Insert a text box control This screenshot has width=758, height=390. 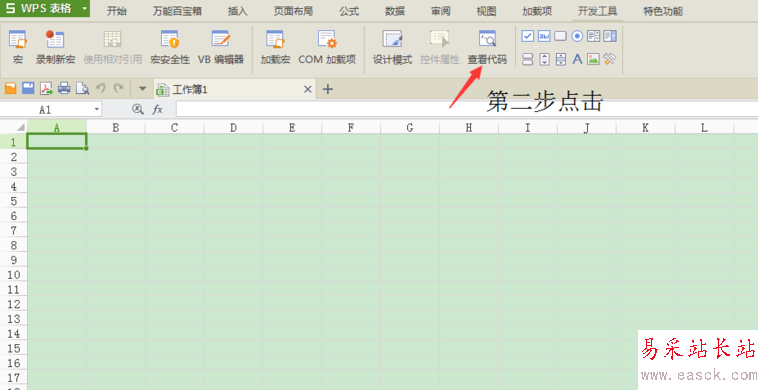click(x=544, y=36)
